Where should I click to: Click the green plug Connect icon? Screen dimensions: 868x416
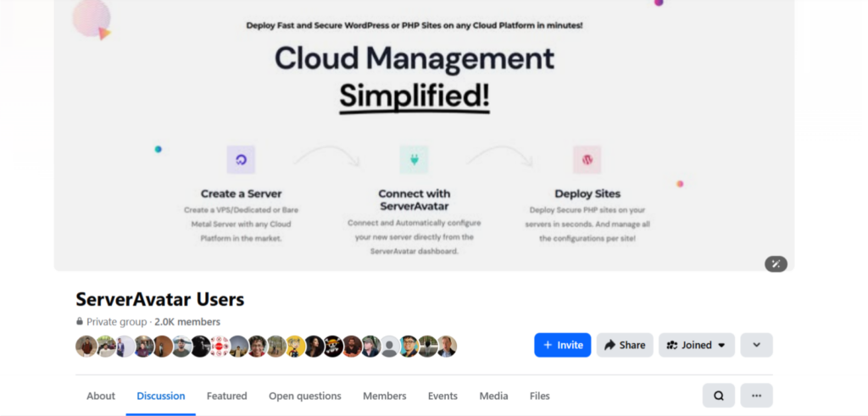[x=414, y=160]
